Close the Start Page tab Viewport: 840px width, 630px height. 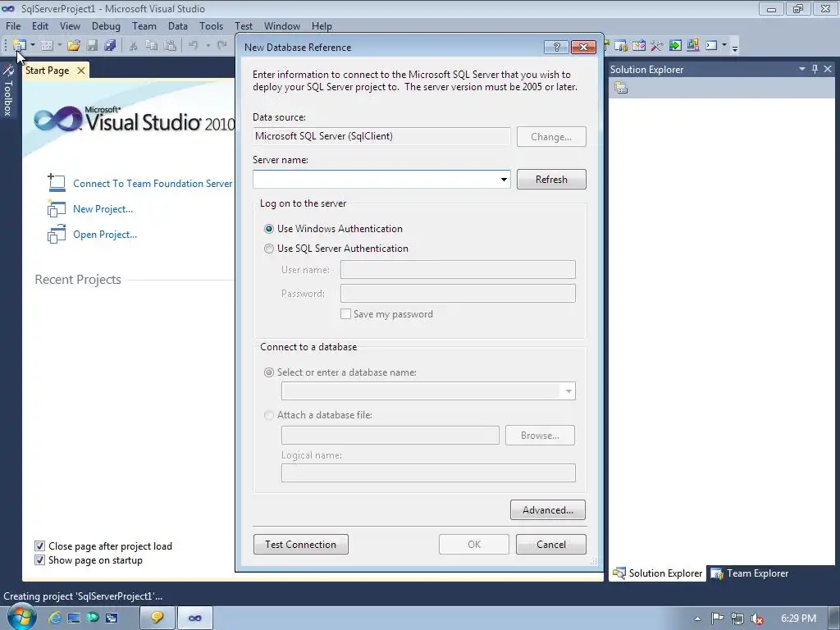[x=81, y=71]
